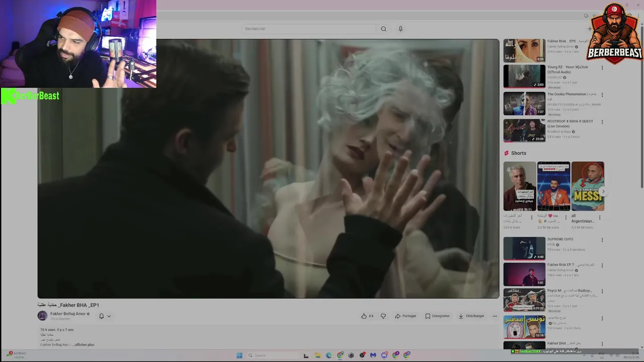Screen dimensions: 644x362
Task: Open the Fakher Belhaj Amor channel name link
Action: 68,314
